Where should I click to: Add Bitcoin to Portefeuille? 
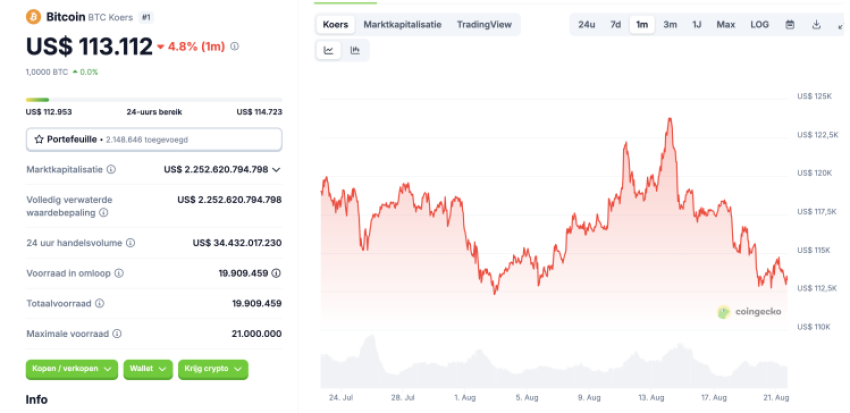[154, 139]
